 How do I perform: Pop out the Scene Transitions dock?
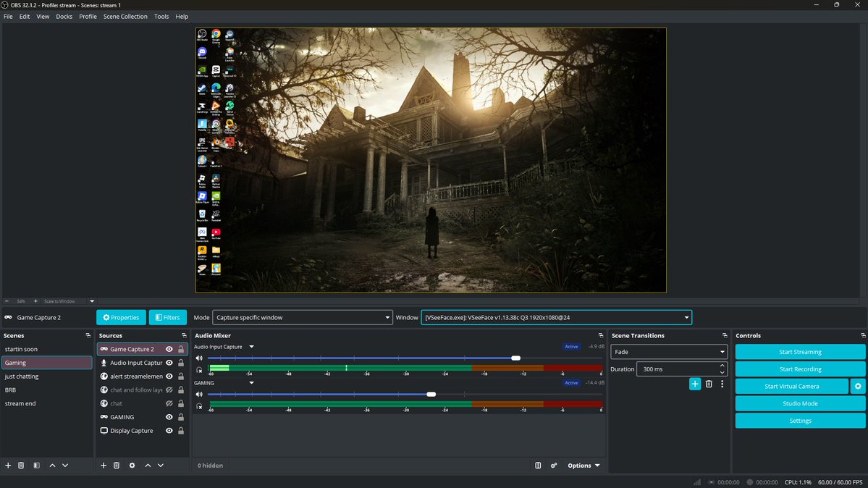[725, 336]
